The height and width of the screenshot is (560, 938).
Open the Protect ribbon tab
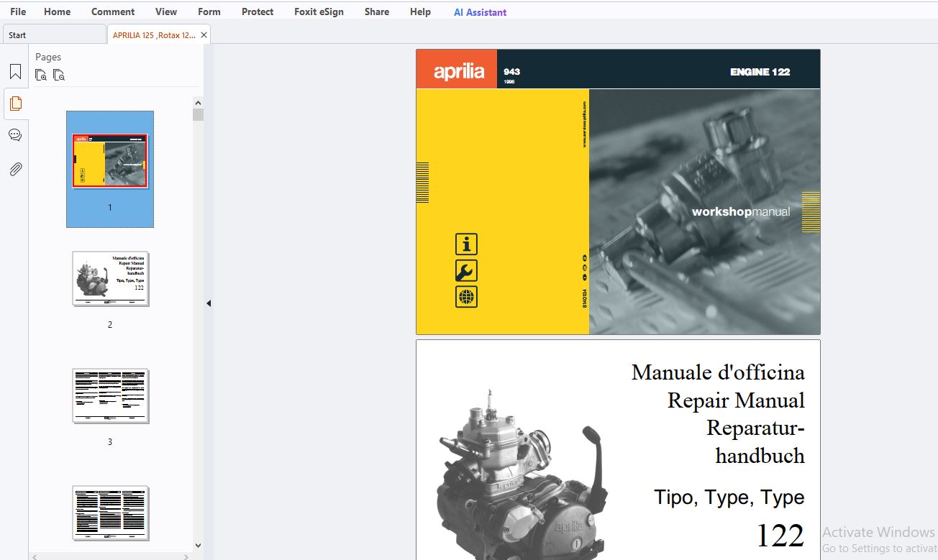pyautogui.click(x=258, y=12)
